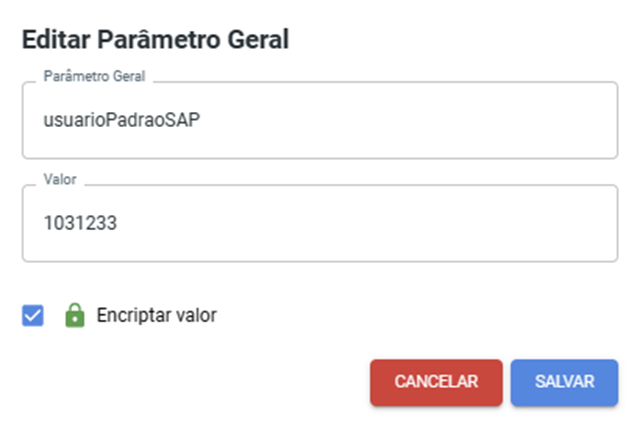Save the edited general parameter
This screenshot has width=634, height=428.
click(x=564, y=382)
